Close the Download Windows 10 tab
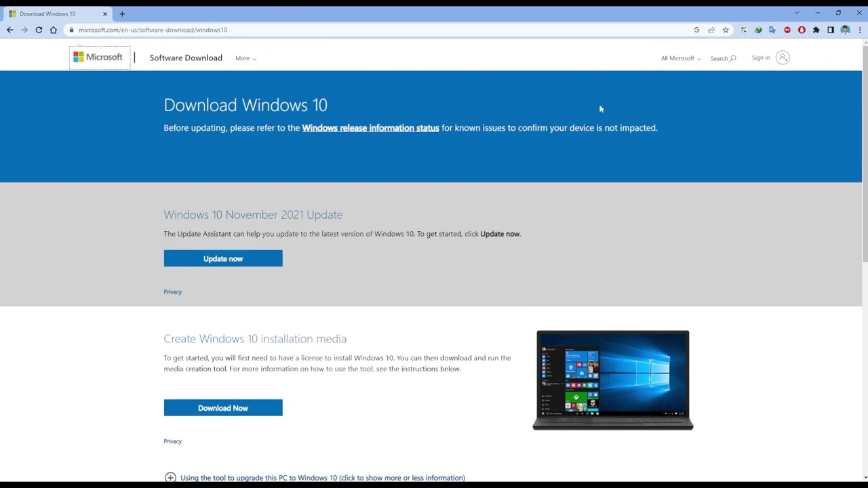The image size is (868, 488). coord(105,14)
